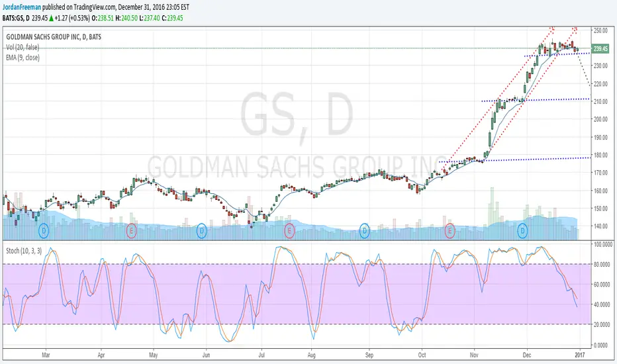Click the 100.0000 stochastic axis label
The width and height of the screenshot is (617, 364).
click(602, 244)
